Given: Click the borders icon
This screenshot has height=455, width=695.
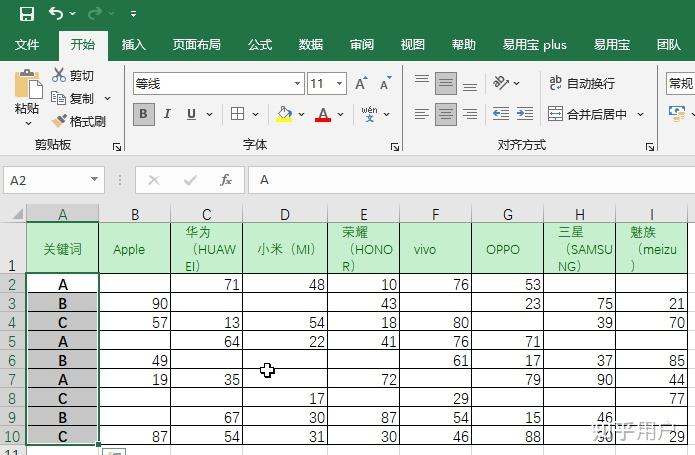Looking at the screenshot, I should pos(238,114).
